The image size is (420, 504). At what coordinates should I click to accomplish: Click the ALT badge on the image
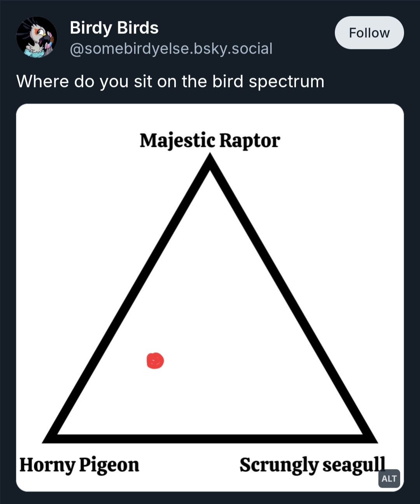[389, 478]
